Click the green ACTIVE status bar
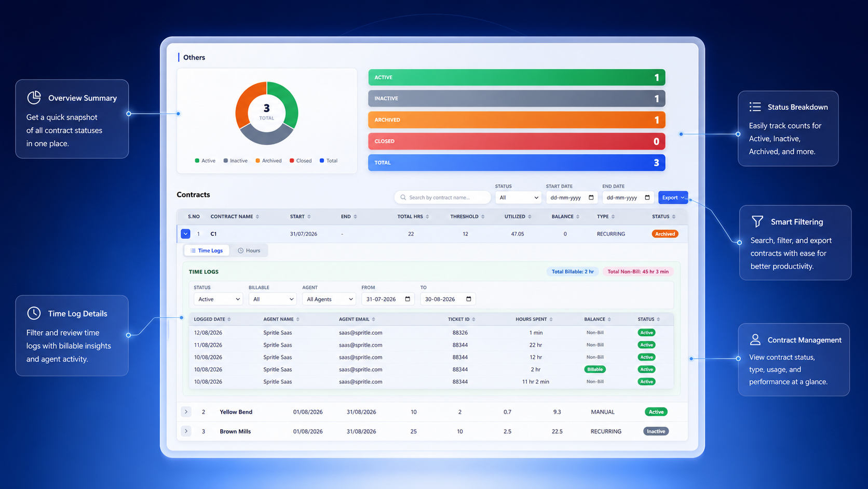Screen dimensions: 868x489 517,77
